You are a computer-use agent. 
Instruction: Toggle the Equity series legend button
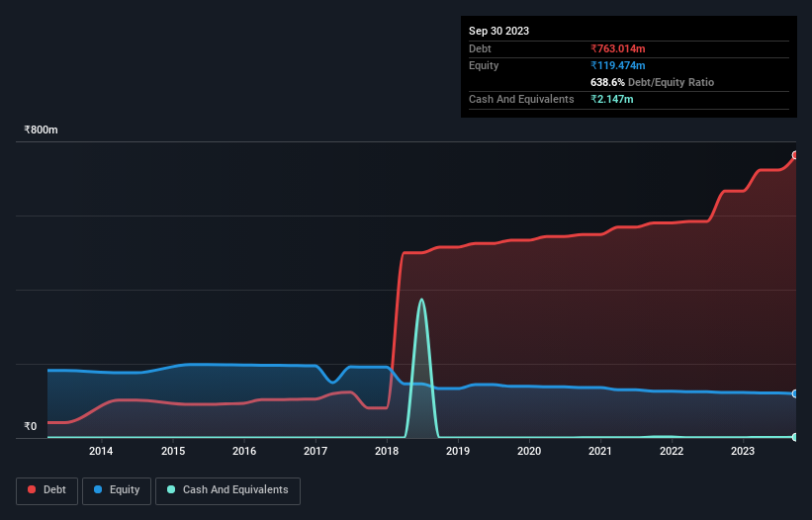[x=117, y=490]
